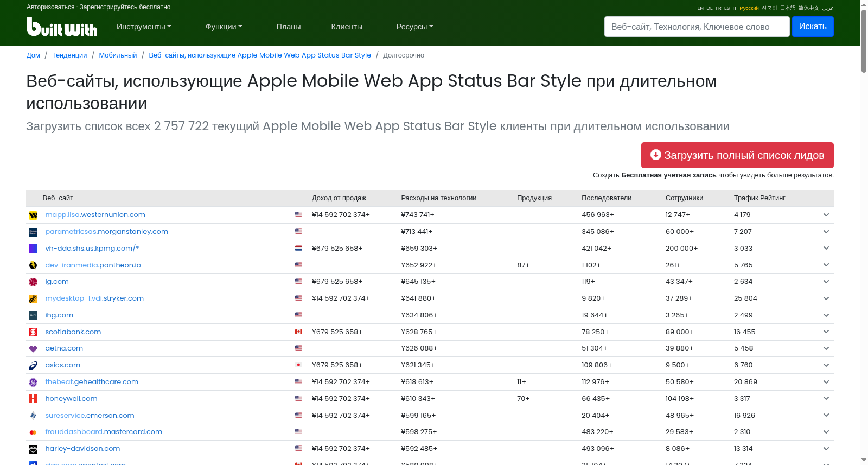Open mapp.lisa.westernunion.com link
This screenshot has height=465, width=868.
95,215
